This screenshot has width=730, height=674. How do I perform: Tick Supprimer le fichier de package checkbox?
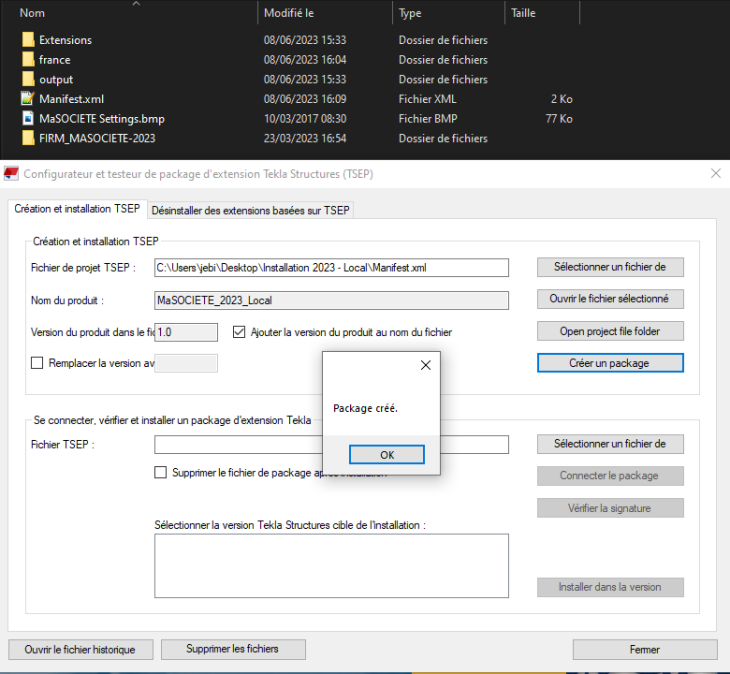pos(161,473)
